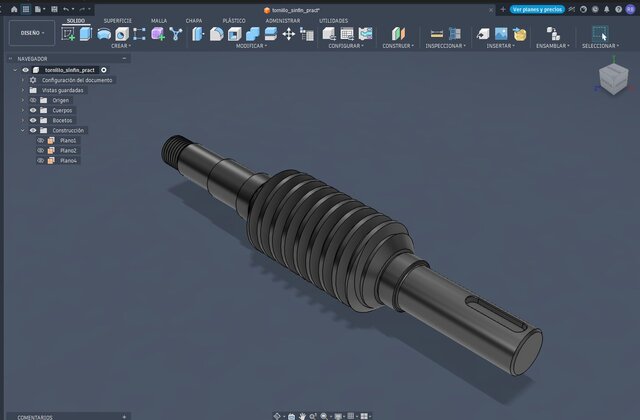The height and width of the screenshot is (420, 640).
Task: Select the Measure ruler tool
Action: click(437, 34)
